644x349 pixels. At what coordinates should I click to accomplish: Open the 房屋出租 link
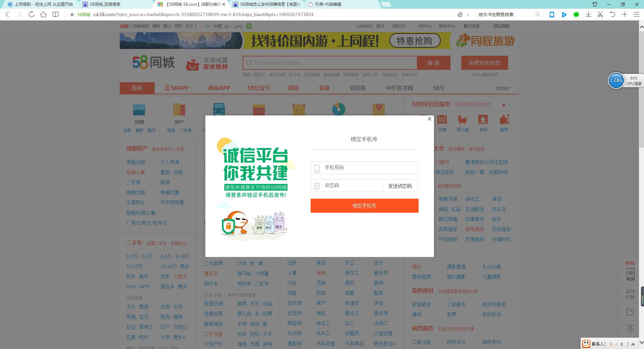tap(136, 162)
